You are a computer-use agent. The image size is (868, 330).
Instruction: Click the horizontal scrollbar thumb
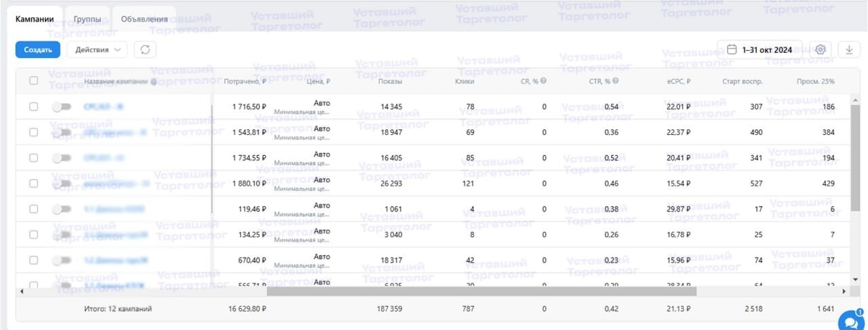(x=481, y=291)
